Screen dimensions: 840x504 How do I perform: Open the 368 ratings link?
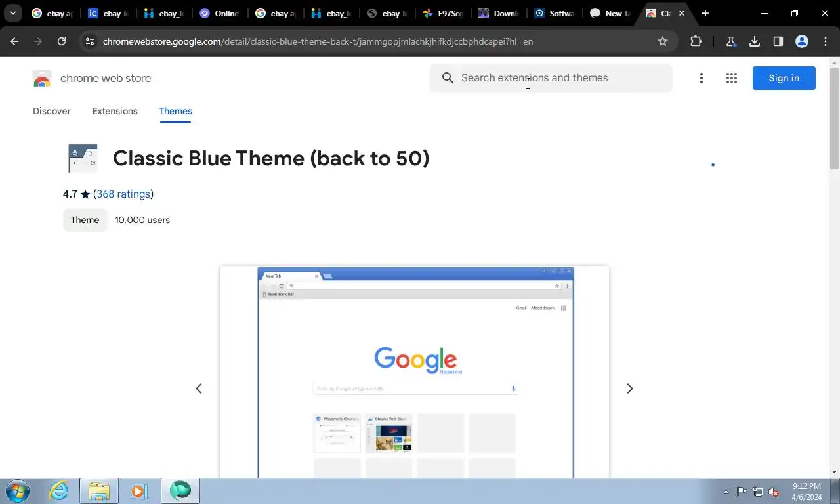click(123, 194)
